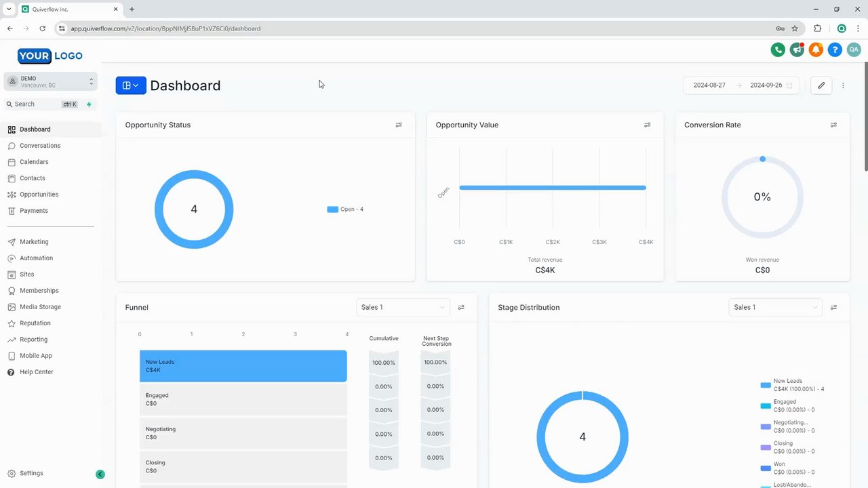Image resolution: width=868 pixels, height=488 pixels.
Task: Open the megaphone announcements icon
Action: coord(797,49)
